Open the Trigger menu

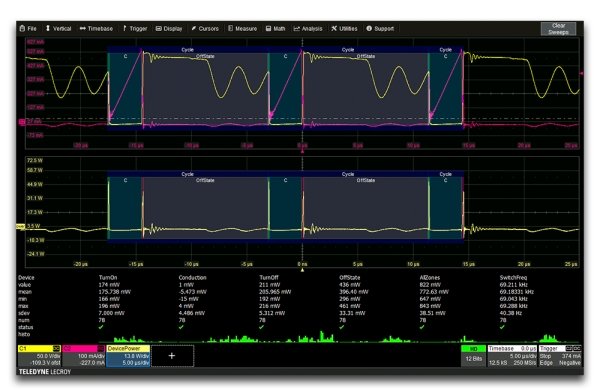[x=135, y=28]
